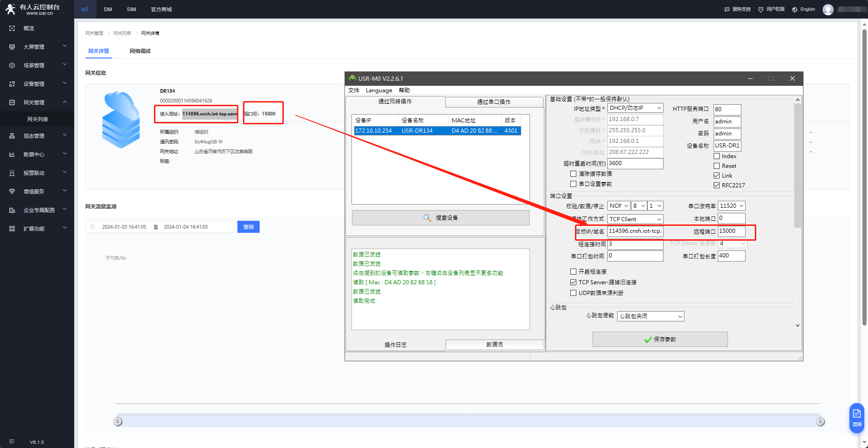Click the 数据中心 chart icon
Image resolution: width=868 pixels, height=448 pixels.
pyautogui.click(x=12, y=154)
